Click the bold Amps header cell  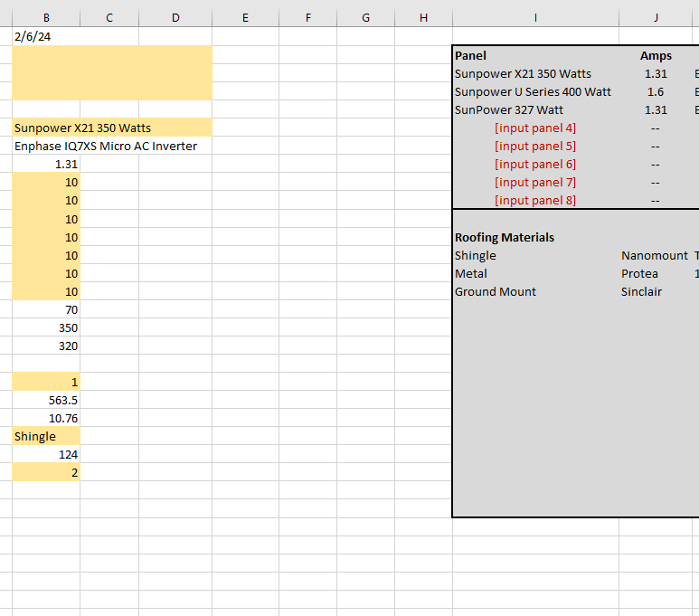tap(656, 56)
